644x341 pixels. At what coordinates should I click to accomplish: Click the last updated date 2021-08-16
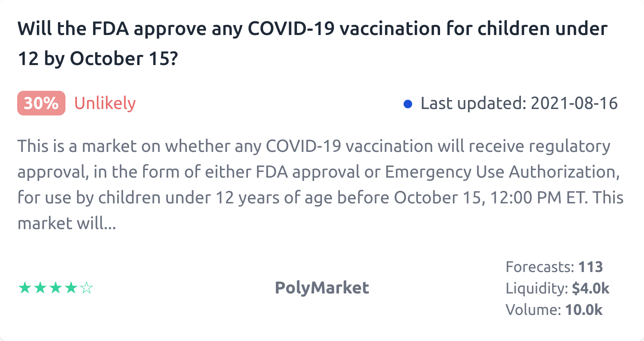(574, 103)
